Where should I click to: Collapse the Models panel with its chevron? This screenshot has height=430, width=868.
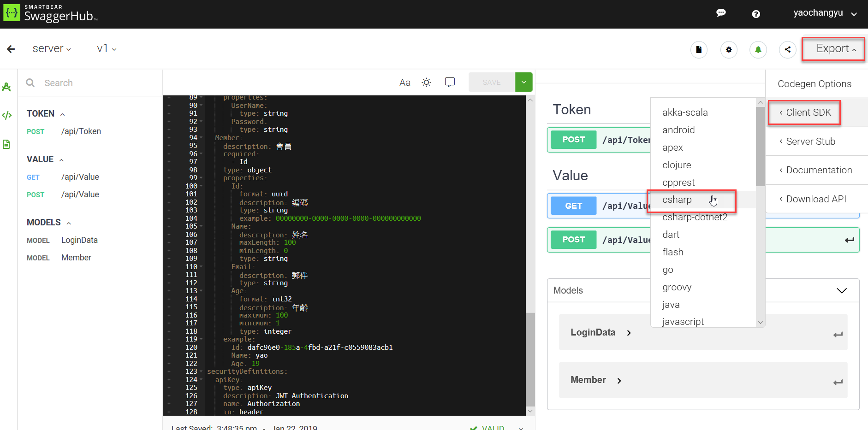[x=842, y=290]
